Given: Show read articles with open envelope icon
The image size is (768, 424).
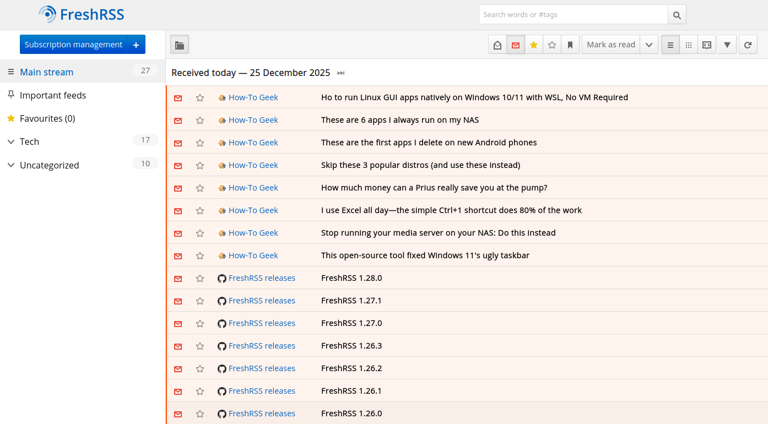Looking at the screenshot, I should 497,45.
